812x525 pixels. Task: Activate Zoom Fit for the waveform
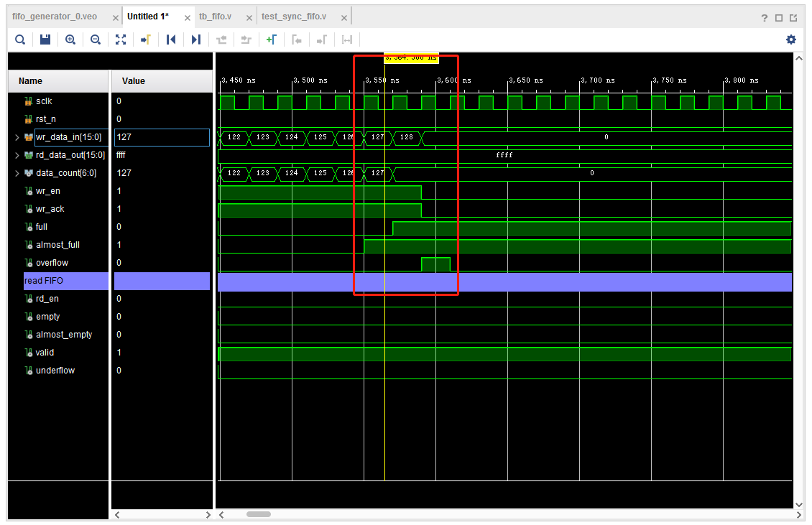[x=120, y=40]
